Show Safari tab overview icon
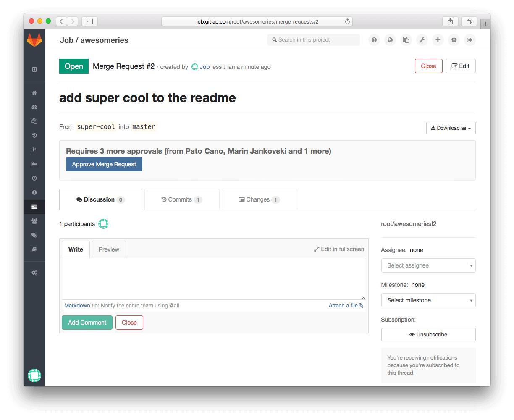The height and width of the screenshot is (420, 514). coord(469,21)
